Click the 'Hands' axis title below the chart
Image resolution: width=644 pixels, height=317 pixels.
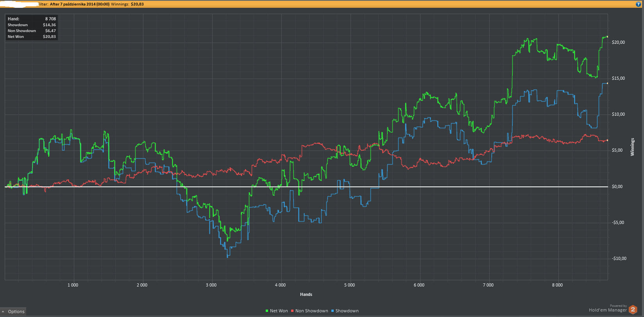click(x=306, y=294)
